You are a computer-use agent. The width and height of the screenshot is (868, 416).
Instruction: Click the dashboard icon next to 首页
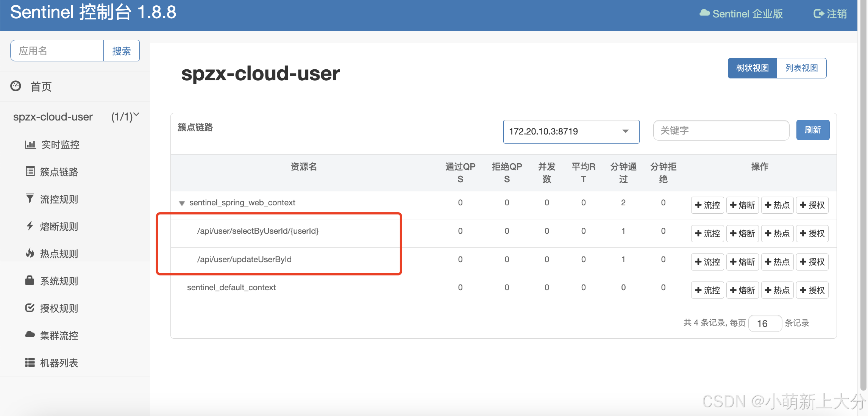[16, 86]
